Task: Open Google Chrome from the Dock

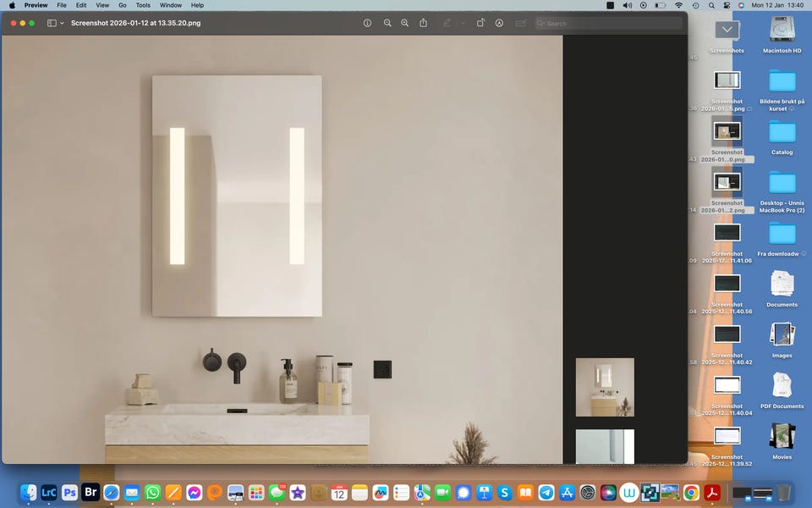Action: click(691, 493)
